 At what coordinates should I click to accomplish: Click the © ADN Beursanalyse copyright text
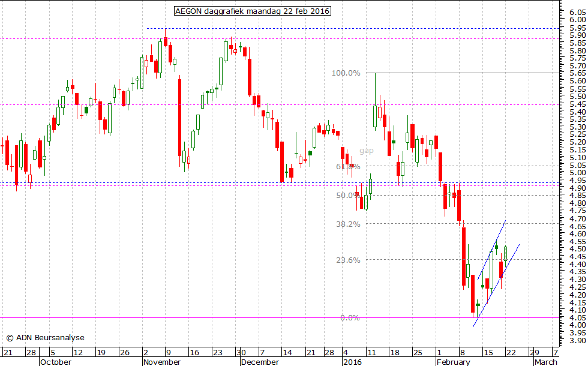click(x=46, y=338)
